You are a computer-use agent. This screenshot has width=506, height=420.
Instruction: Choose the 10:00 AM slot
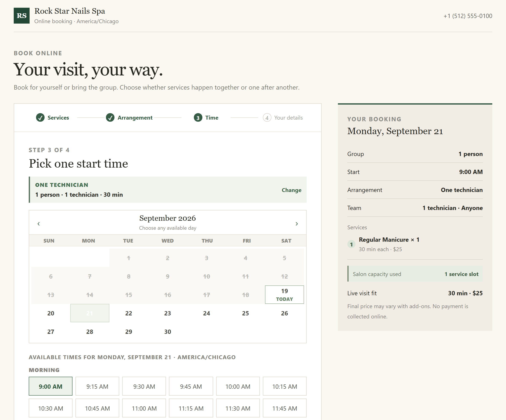[x=238, y=386]
